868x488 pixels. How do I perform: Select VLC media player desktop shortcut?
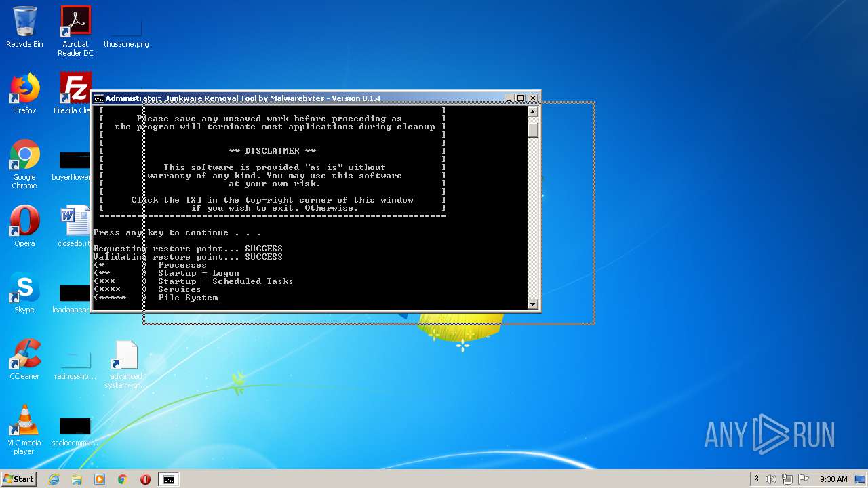[x=24, y=430]
